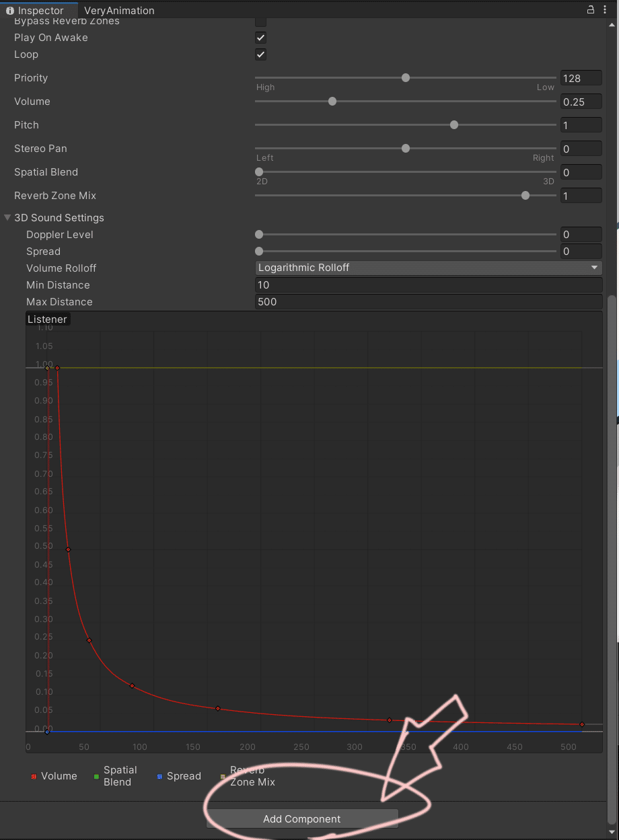Toggle Bypass Reverb Zones checkbox
Screen dimensions: 619x840
click(260, 21)
